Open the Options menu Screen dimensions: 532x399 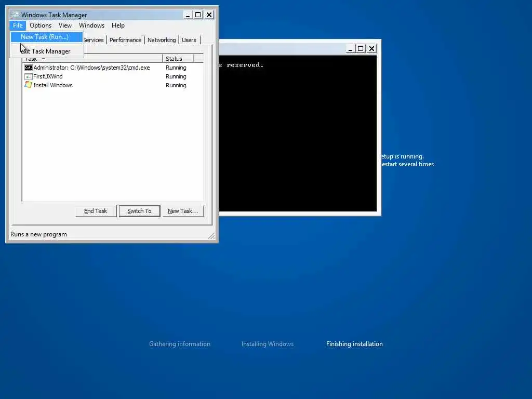[x=41, y=25]
